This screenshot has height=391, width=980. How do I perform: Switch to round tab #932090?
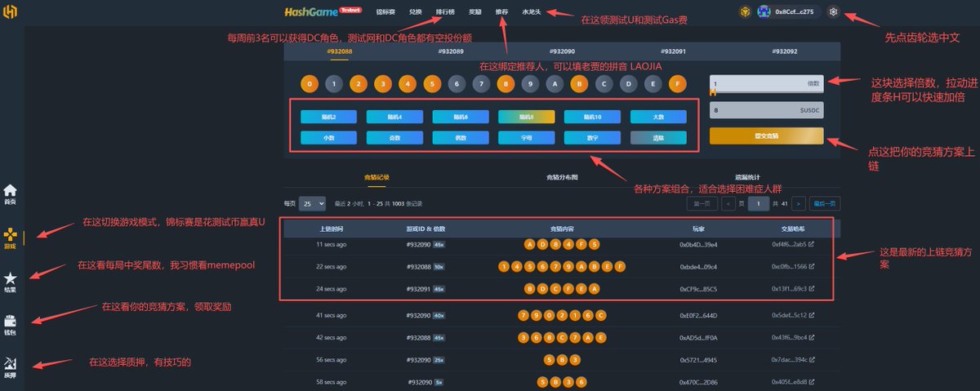pos(562,51)
